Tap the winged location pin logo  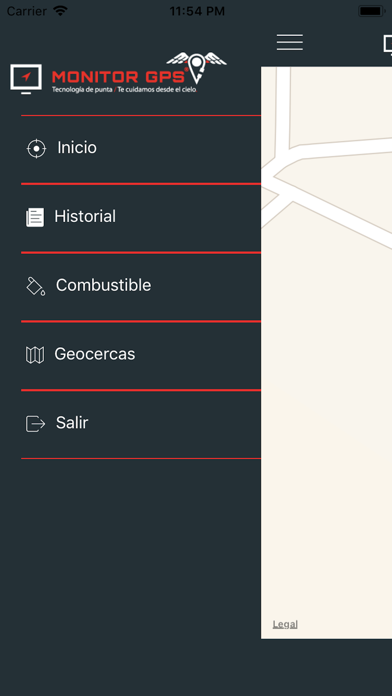196,67
